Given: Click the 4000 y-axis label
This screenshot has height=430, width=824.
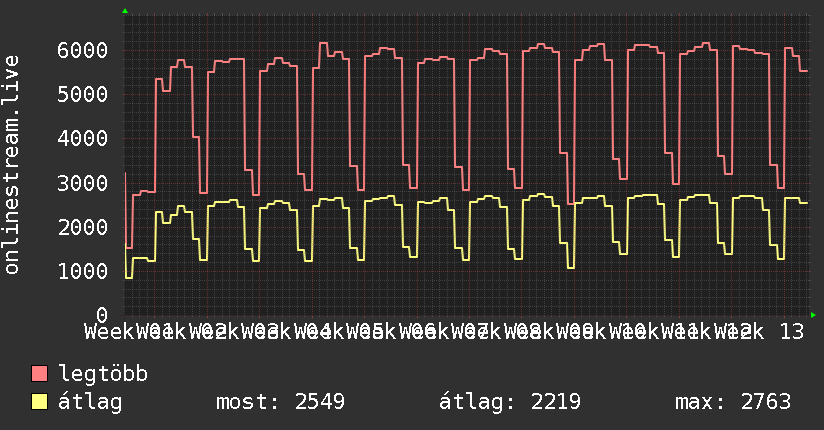Looking at the screenshot, I should point(83,139).
